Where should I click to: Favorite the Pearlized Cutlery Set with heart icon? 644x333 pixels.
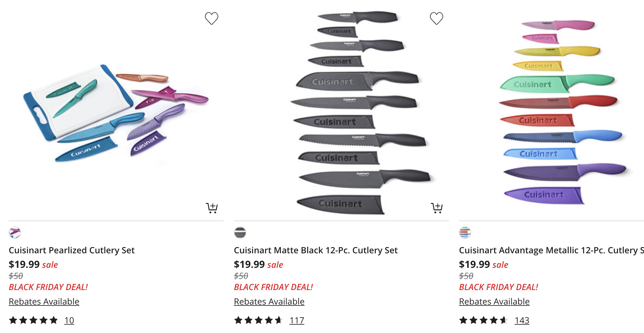coord(212,19)
